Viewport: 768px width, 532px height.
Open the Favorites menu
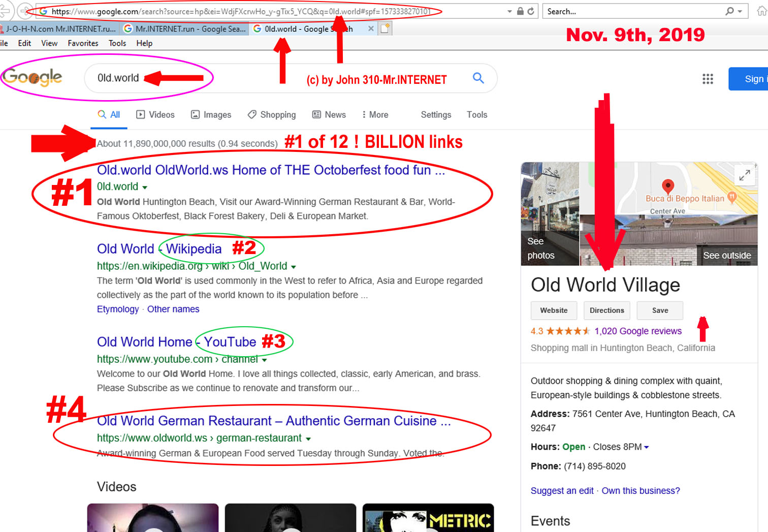click(83, 43)
